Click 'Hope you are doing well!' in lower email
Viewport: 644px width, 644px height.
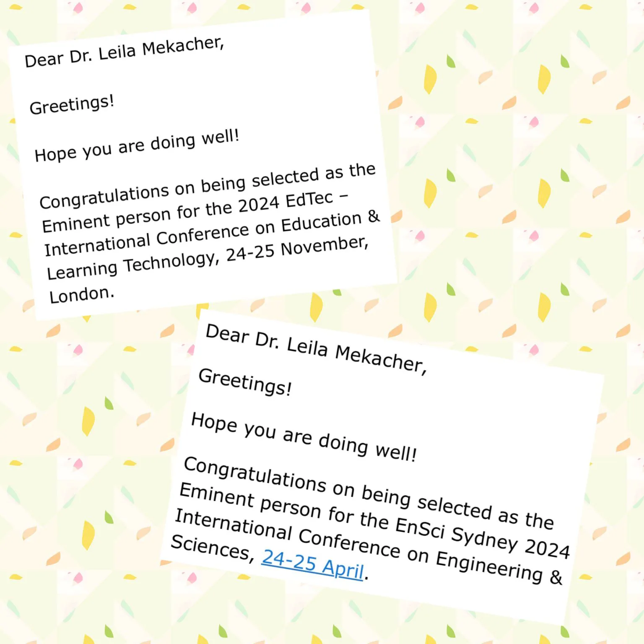click(304, 437)
